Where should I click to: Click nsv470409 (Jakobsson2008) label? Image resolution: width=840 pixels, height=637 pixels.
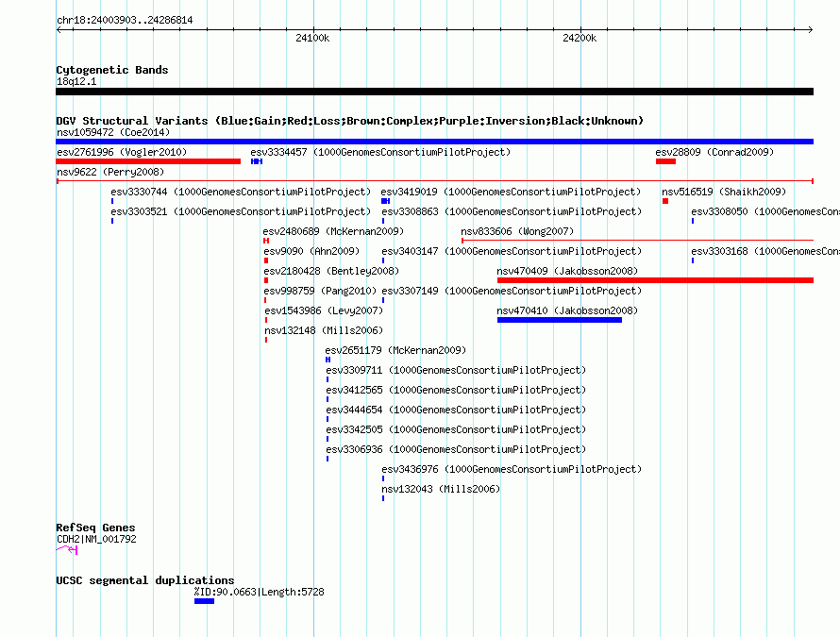tap(567, 271)
